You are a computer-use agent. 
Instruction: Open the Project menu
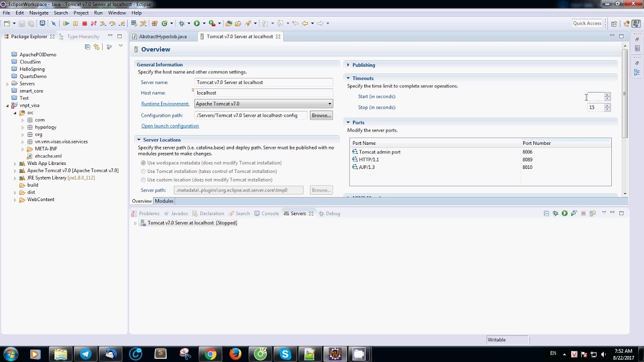[x=81, y=13]
